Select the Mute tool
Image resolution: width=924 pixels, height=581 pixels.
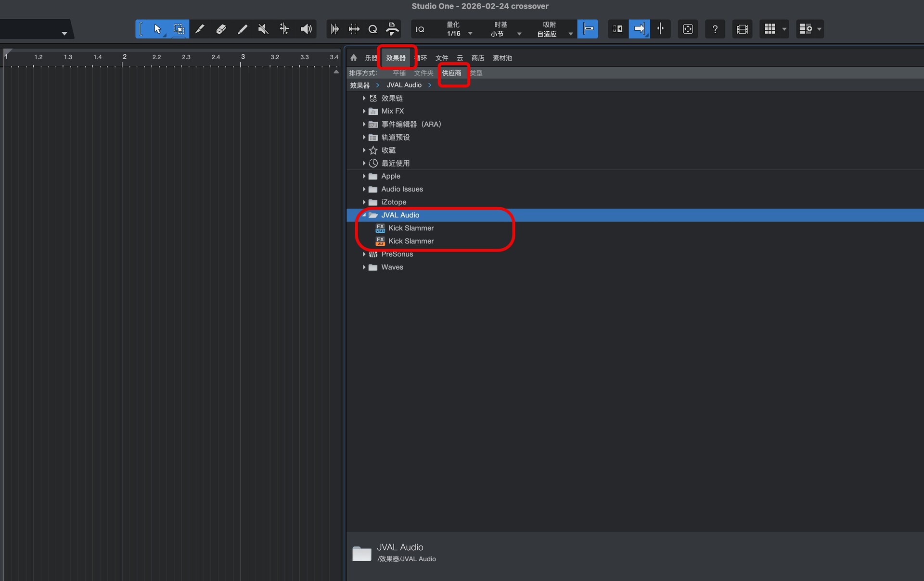click(x=263, y=29)
